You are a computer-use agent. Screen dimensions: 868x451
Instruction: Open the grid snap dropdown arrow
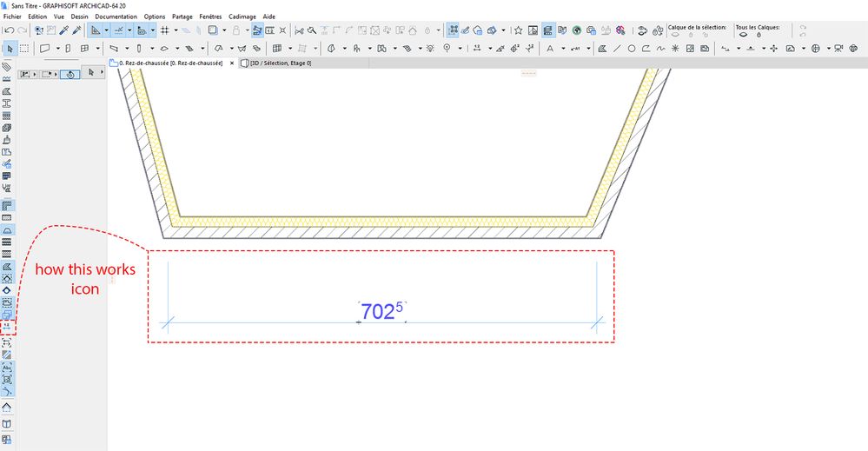176,30
